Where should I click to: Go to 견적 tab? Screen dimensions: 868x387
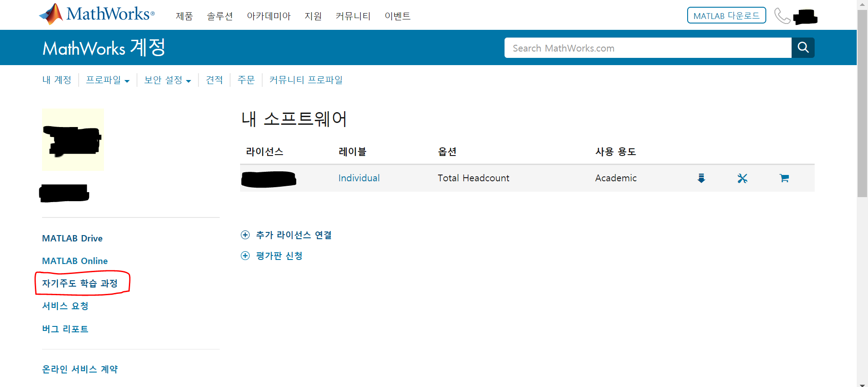click(x=214, y=80)
